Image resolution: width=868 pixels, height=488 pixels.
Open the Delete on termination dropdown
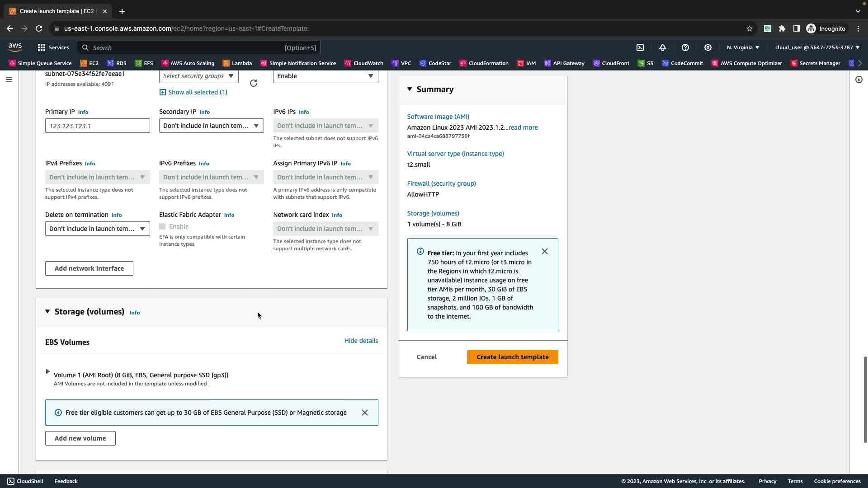[97, 229]
